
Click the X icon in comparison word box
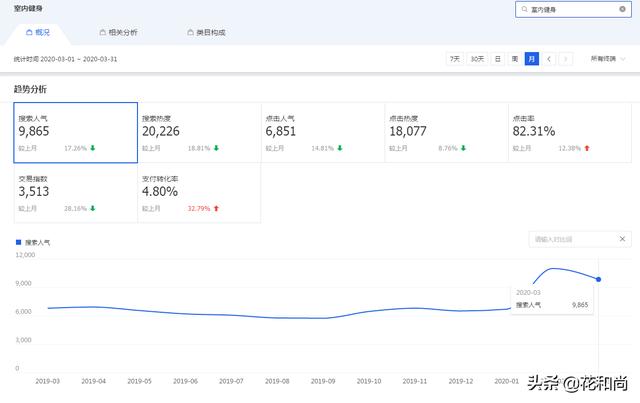pos(623,239)
